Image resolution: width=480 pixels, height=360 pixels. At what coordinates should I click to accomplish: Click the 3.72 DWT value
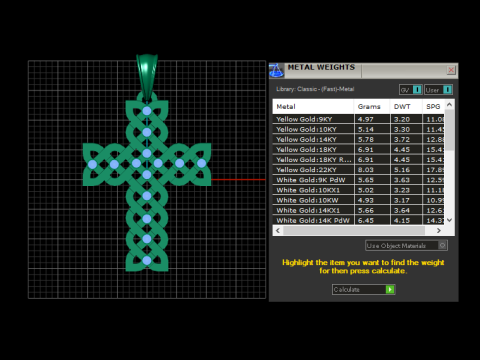402,139
